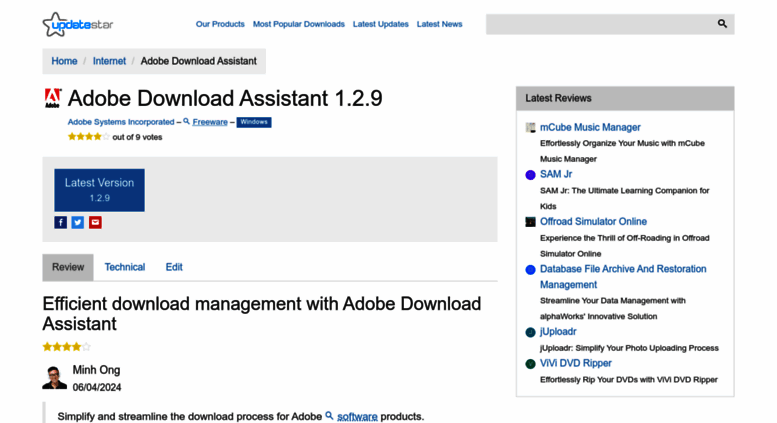
Task: Select the Review tab
Action: click(68, 267)
